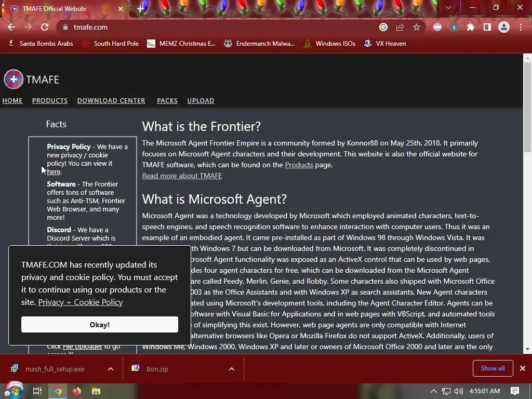Screen dimensions: 532x399
Task: Open Task View on taskbar
Action: pos(37,391)
